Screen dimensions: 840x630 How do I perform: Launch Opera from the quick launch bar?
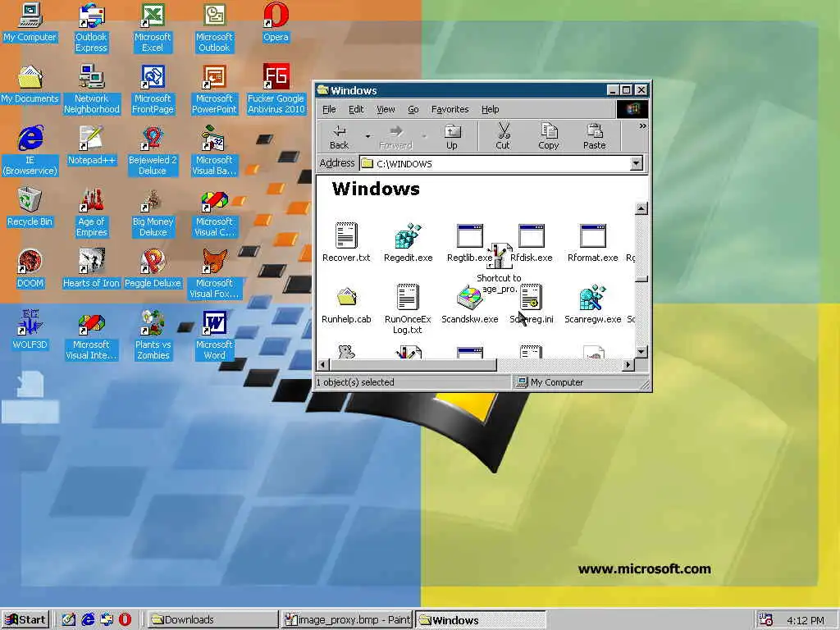tap(125, 620)
